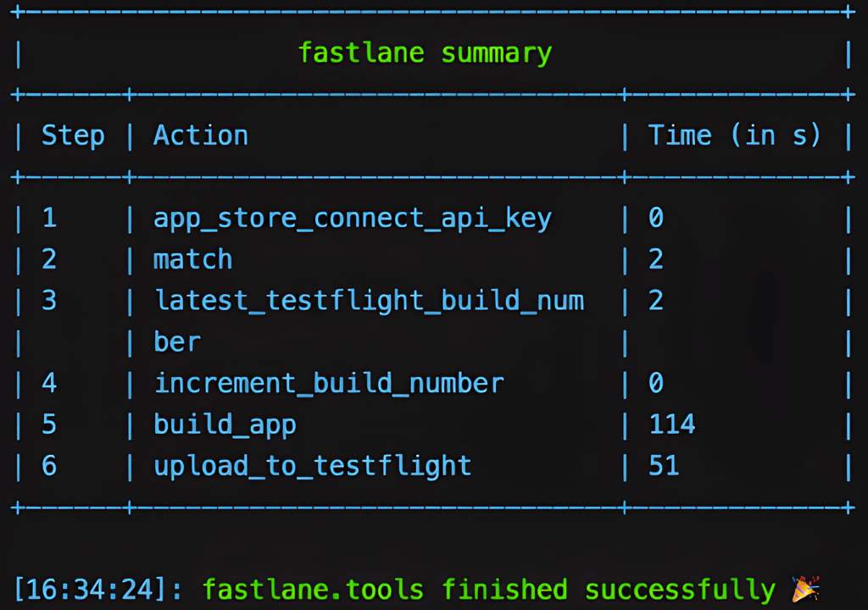Click the build_app action text
Image resolution: width=868 pixels, height=610 pixels.
(225, 424)
